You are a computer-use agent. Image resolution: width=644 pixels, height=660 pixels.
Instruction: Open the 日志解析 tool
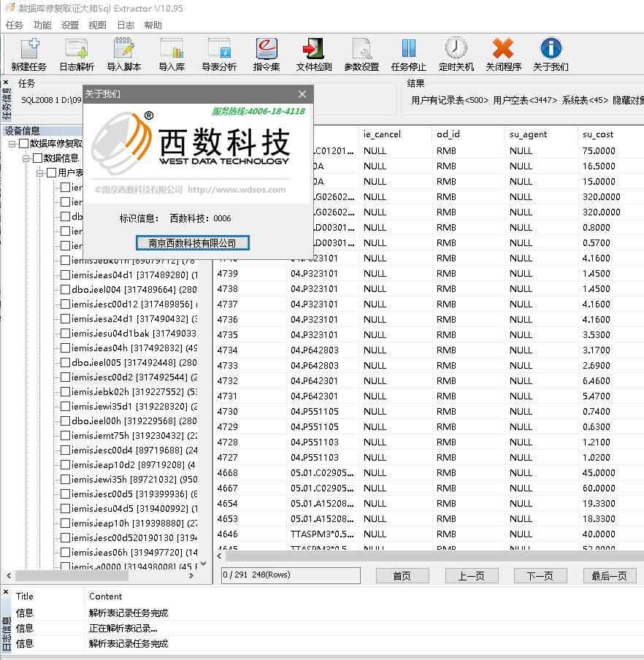tap(77, 54)
